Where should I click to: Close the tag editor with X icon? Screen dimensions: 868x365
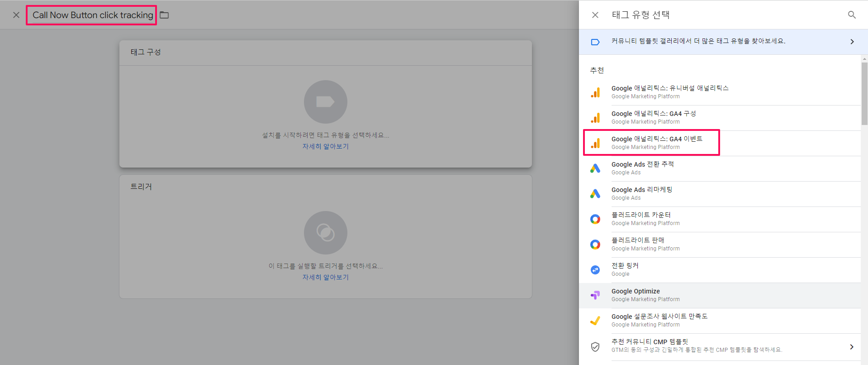pyautogui.click(x=16, y=15)
